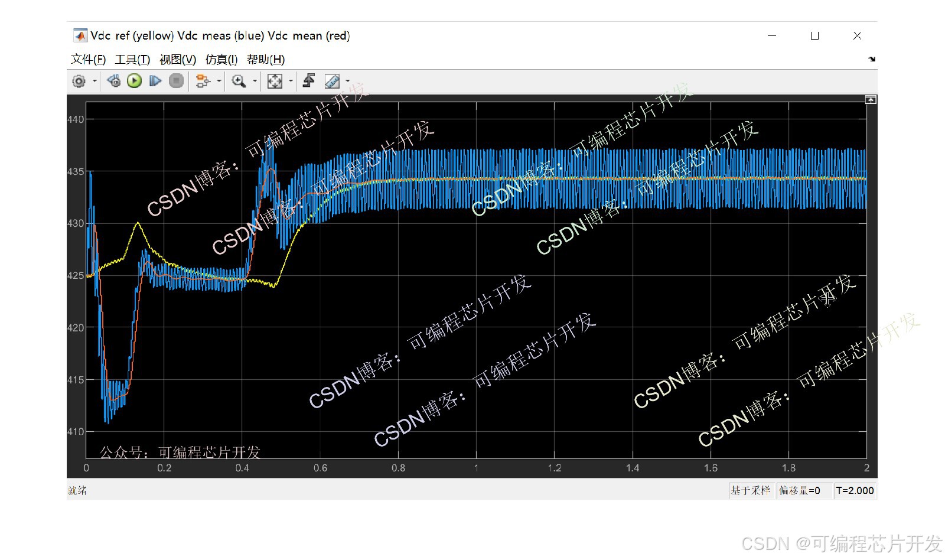
Task: Click the step forward icon
Action: pyautogui.click(x=155, y=81)
